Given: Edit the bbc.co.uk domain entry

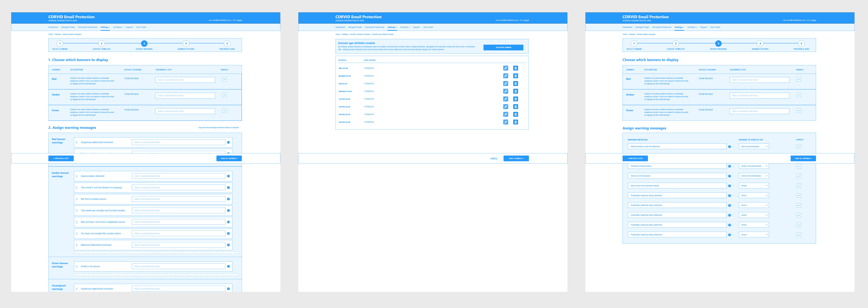Looking at the screenshot, I should [505, 68].
